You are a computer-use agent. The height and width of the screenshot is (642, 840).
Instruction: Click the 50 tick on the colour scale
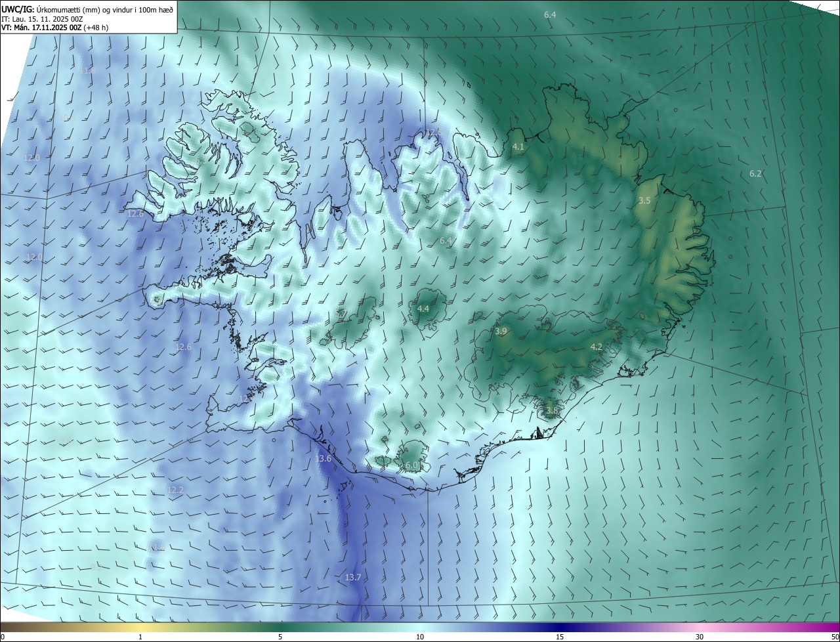pos(835,637)
